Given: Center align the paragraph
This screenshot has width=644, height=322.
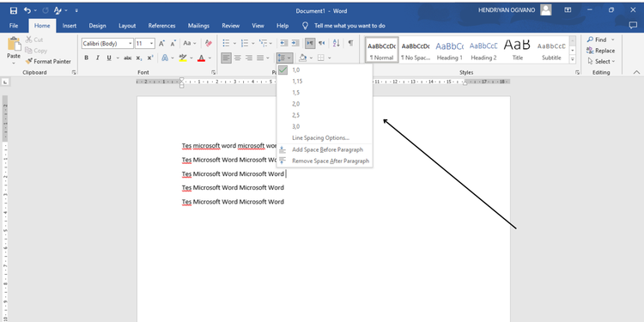Looking at the screenshot, I should click(237, 58).
